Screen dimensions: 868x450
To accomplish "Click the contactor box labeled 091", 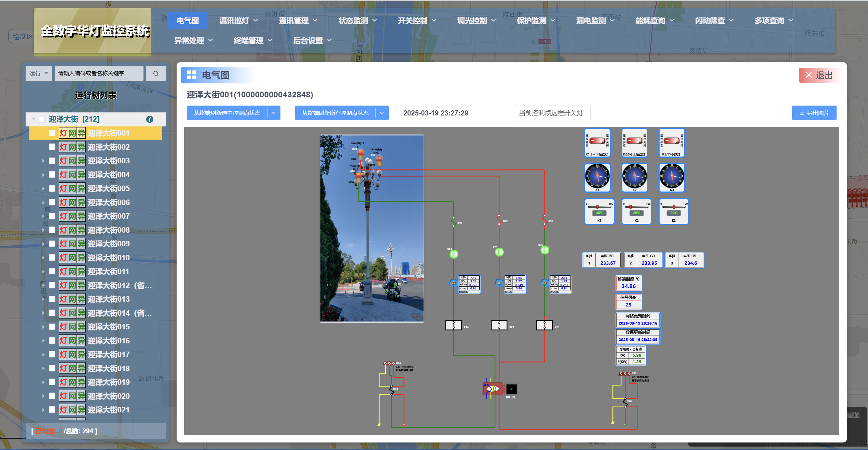I will [x=499, y=325].
